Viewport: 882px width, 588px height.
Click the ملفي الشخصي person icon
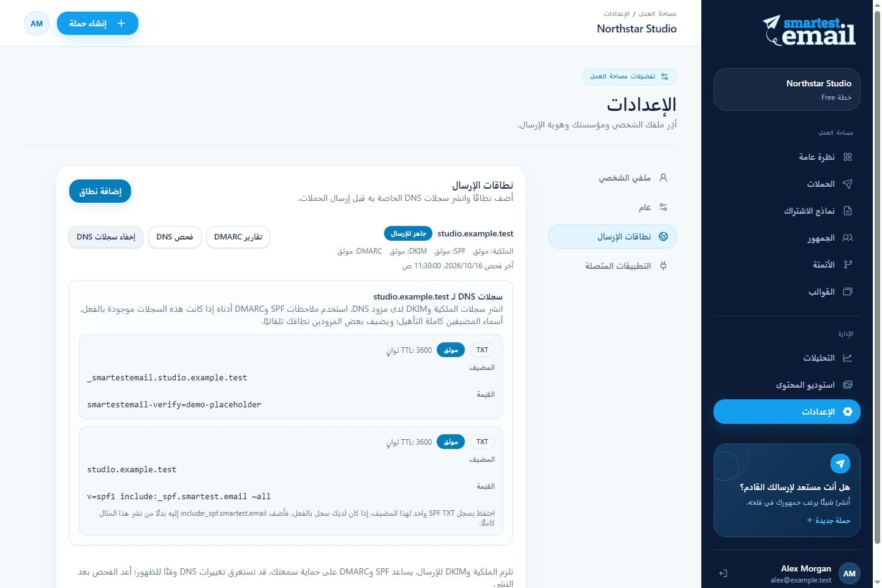663,178
